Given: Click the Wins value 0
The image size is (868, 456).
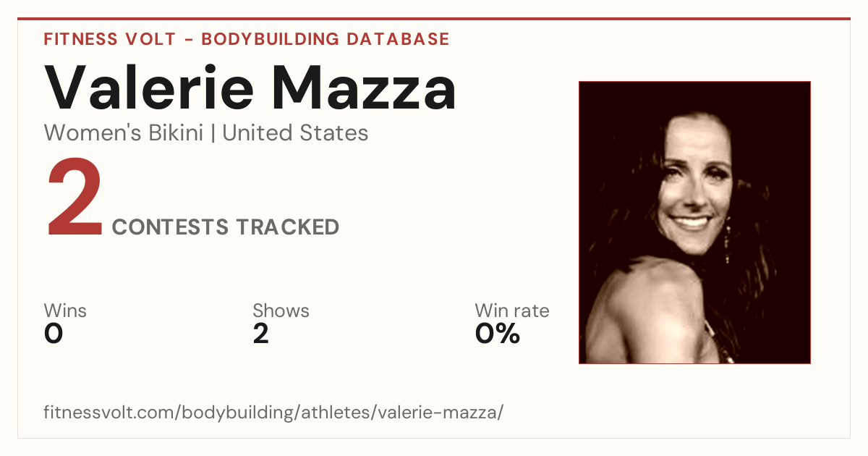Looking at the screenshot, I should [54, 334].
